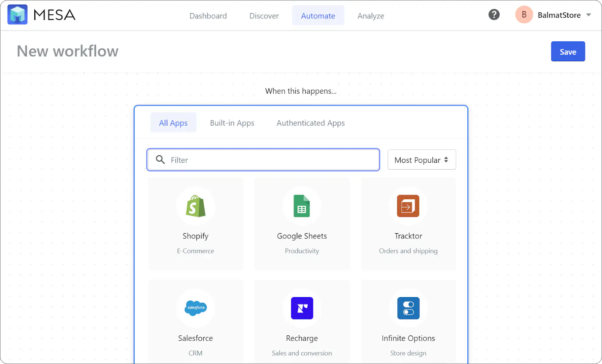Go to the Dashboard nav item
This screenshot has width=602, height=364.
click(208, 16)
